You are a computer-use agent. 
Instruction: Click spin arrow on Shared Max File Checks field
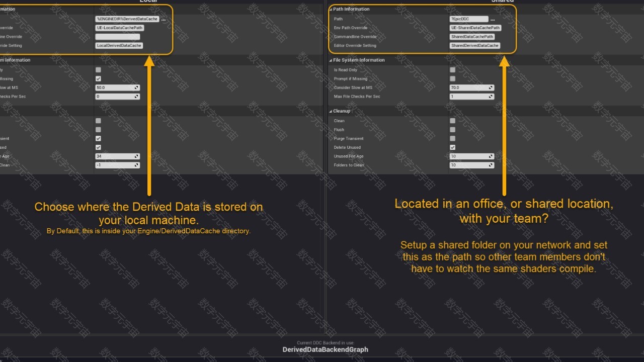[x=491, y=97]
